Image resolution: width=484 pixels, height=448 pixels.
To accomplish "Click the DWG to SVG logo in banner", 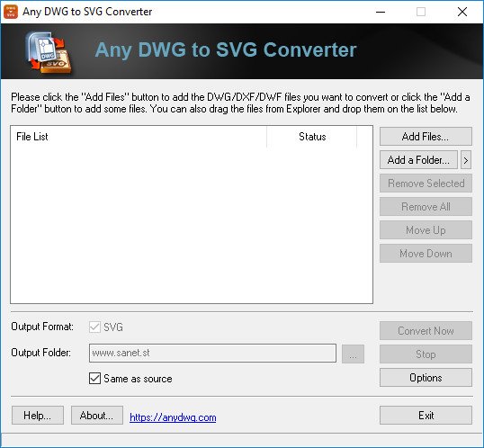I will (x=49, y=53).
